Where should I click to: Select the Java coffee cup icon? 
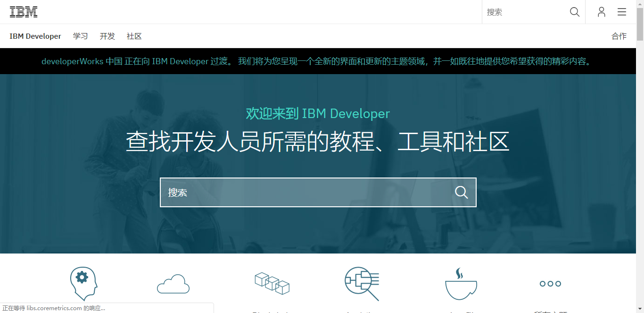pos(461,284)
